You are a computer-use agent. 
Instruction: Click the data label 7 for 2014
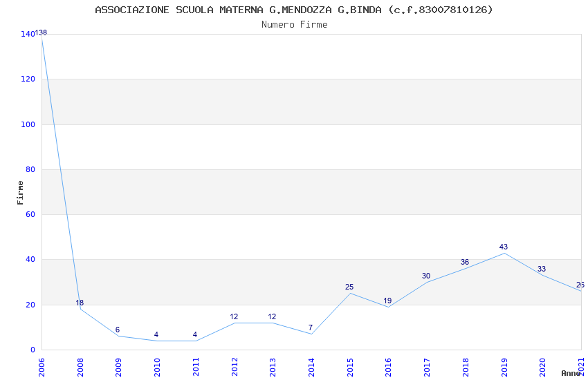point(311,327)
